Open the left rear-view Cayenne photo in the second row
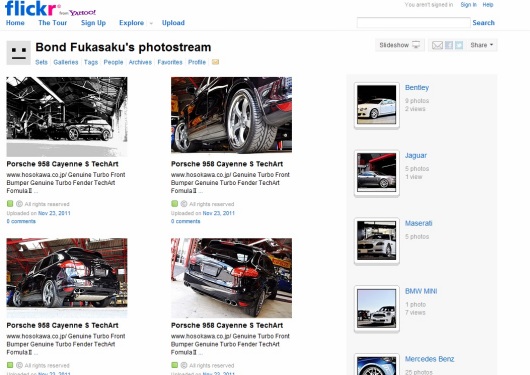 [67, 278]
